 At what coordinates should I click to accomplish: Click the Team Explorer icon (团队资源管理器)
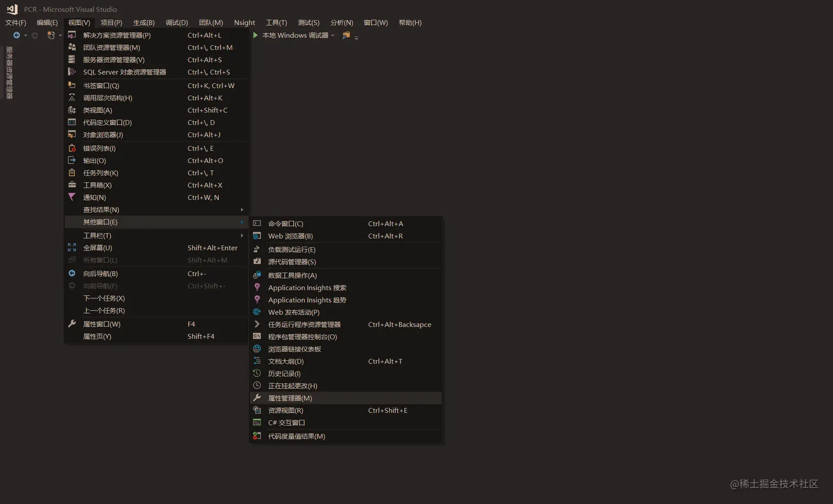pos(72,47)
